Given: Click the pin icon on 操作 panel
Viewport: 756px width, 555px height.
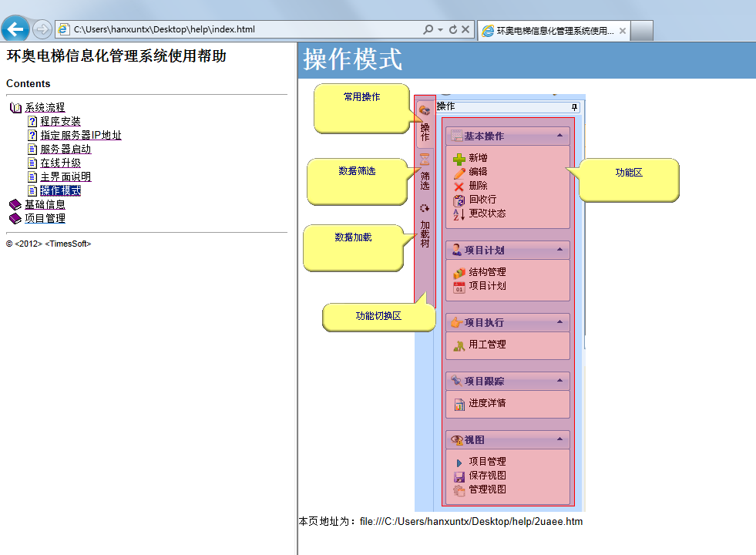Looking at the screenshot, I should coord(574,106).
